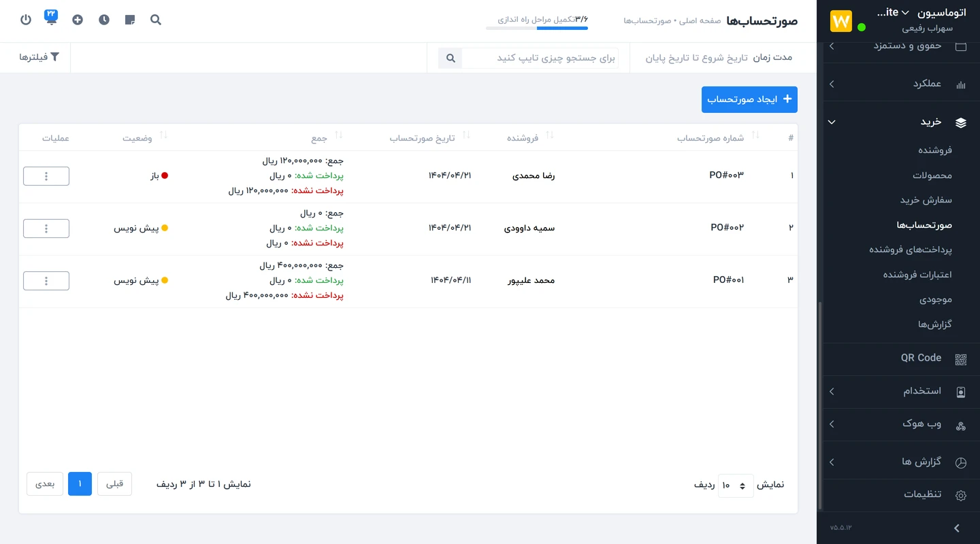Open actions menu for PO#003 row
The width and height of the screenshot is (980, 544).
tap(46, 176)
